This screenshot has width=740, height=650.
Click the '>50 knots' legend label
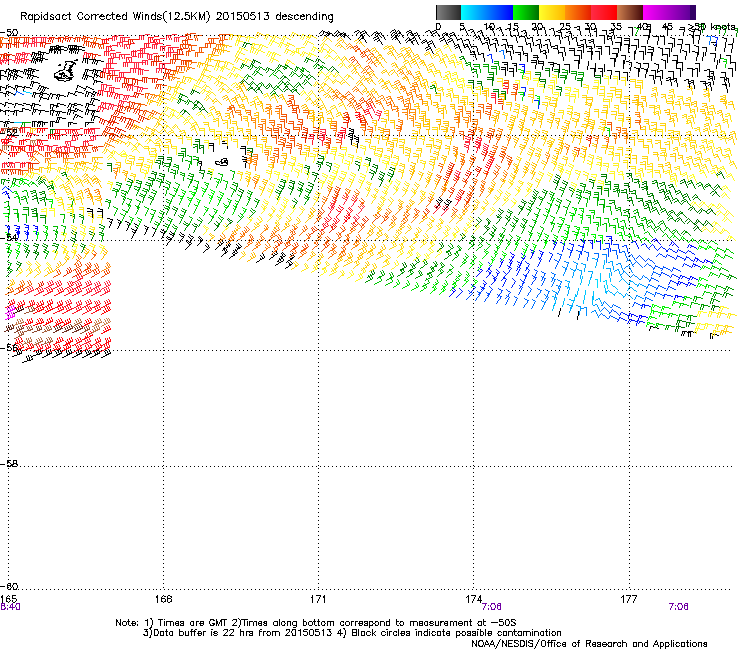pos(712,26)
